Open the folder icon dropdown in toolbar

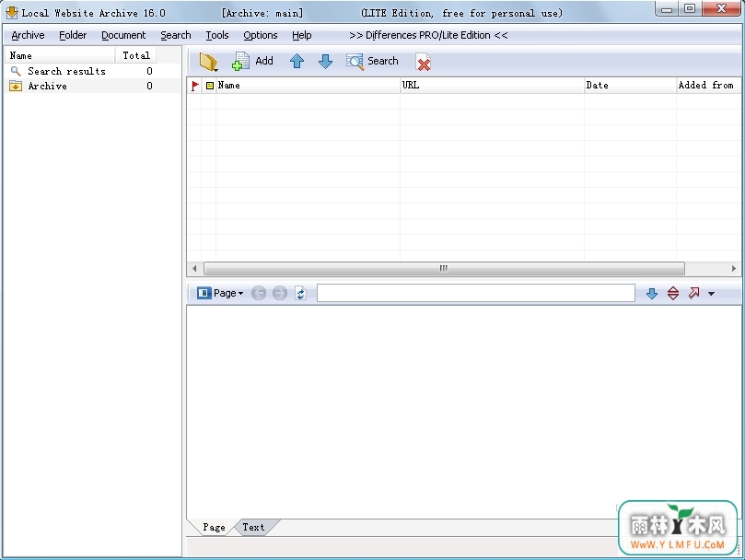(208, 62)
